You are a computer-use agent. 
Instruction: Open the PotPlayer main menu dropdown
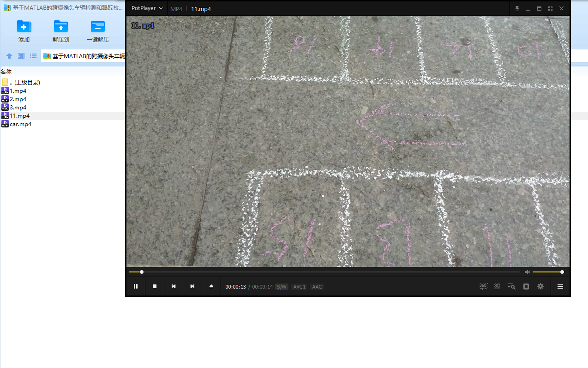147,8
